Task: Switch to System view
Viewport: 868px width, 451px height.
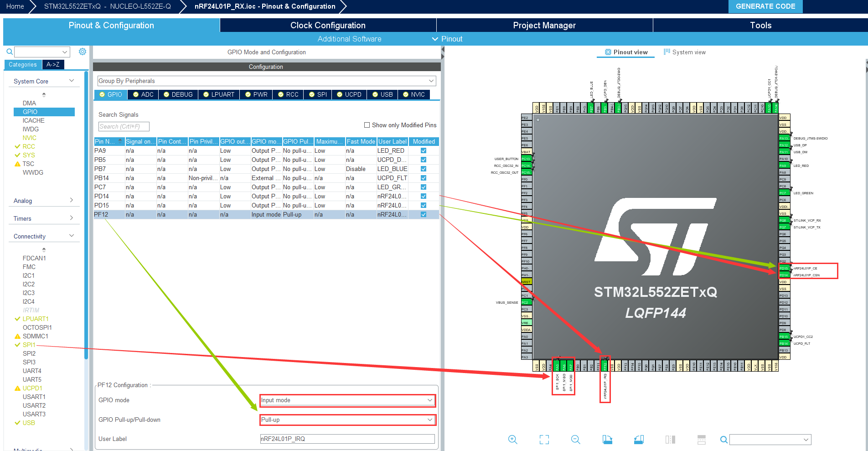Action: (684, 52)
